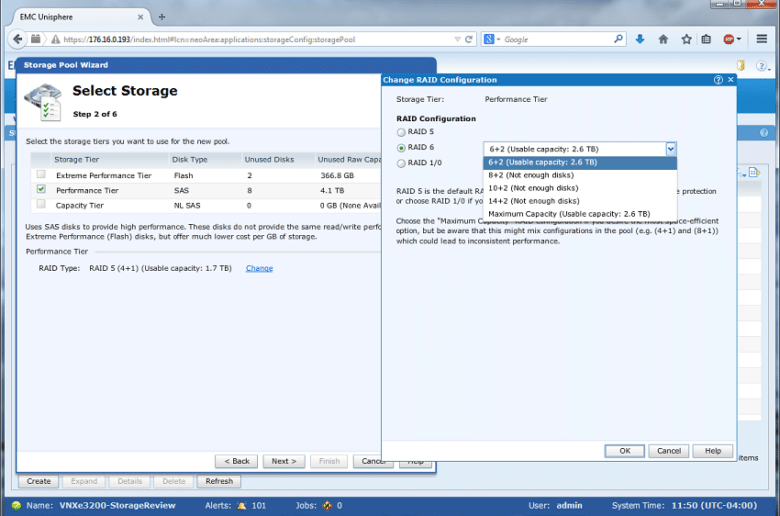Choose Maximum Capacity (Usable capacity: 2.6 TB) option
Viewport: 780px width, 516px height.
coord(580,214)
